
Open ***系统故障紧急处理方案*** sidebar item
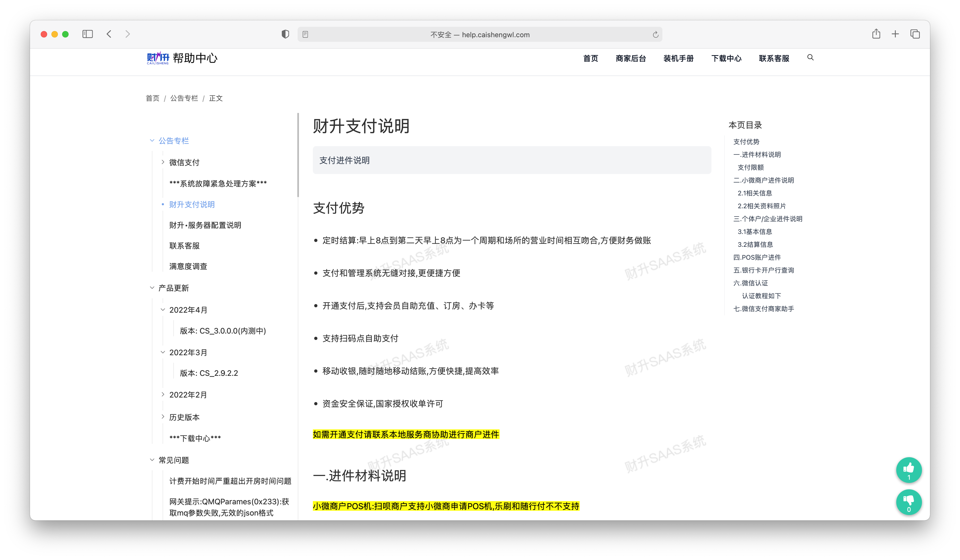[218, 183]
